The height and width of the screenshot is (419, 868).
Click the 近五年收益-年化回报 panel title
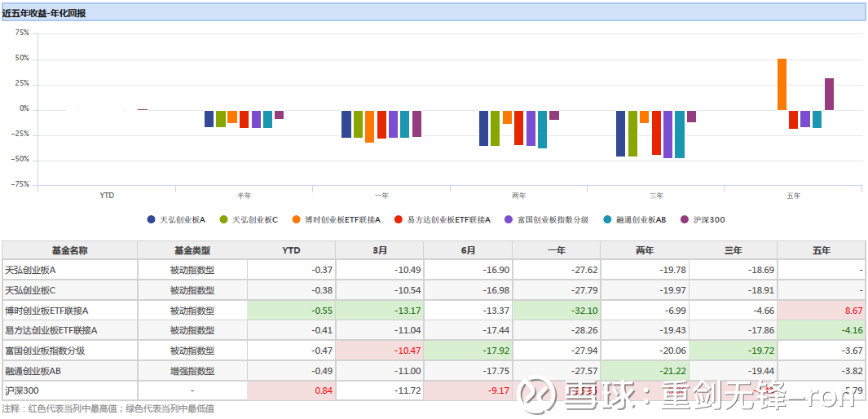click(x=44, y=13)
